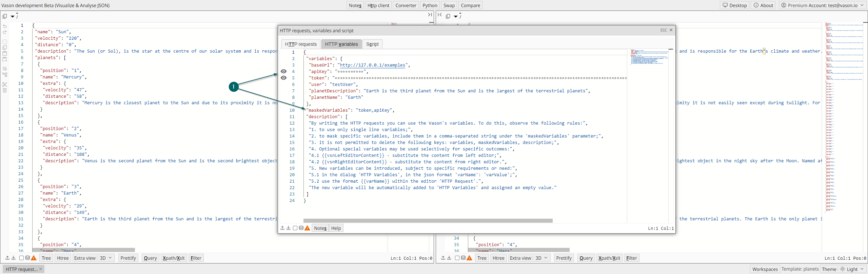Copy path icon atop right editor

[448, 16]
